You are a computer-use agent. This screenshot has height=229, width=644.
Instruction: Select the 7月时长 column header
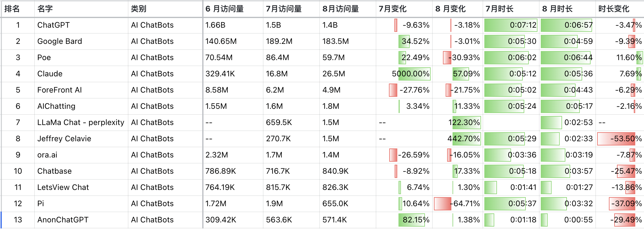tap(511, 9)
